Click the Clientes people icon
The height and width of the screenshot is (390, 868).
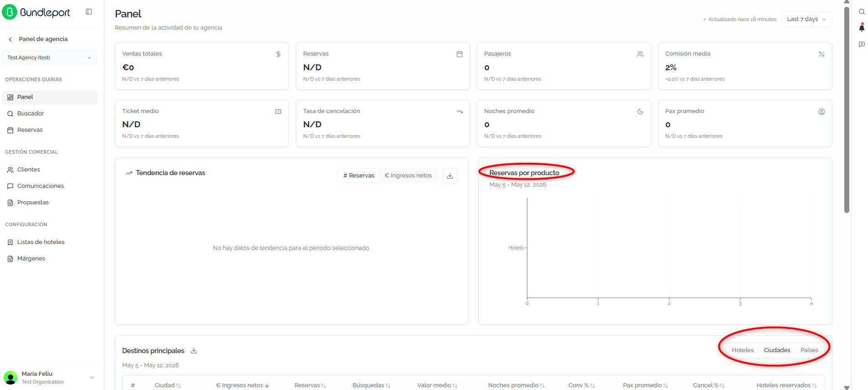pos(10,170)
